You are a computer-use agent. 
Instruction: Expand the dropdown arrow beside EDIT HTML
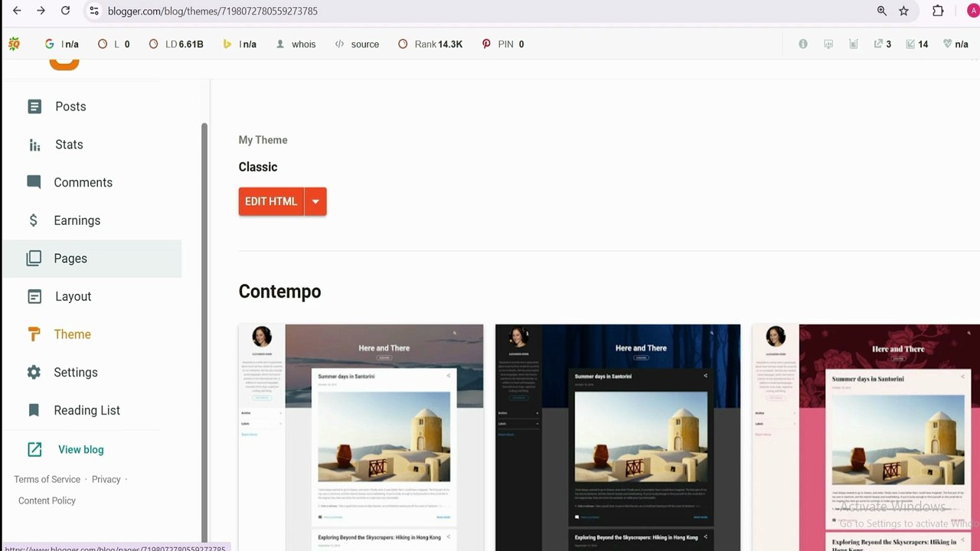pyautogui.click(x=315, y=201)
